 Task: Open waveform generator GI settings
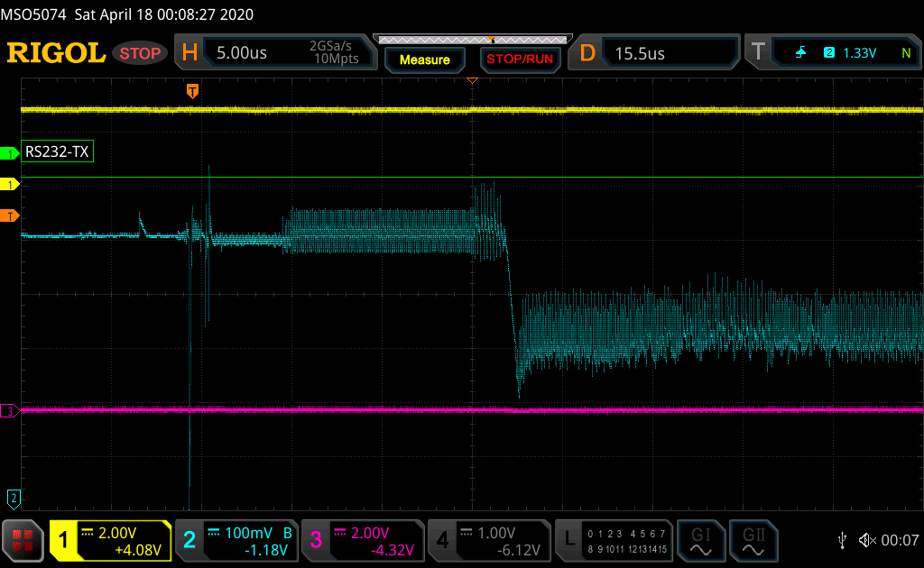click(700, 539)
